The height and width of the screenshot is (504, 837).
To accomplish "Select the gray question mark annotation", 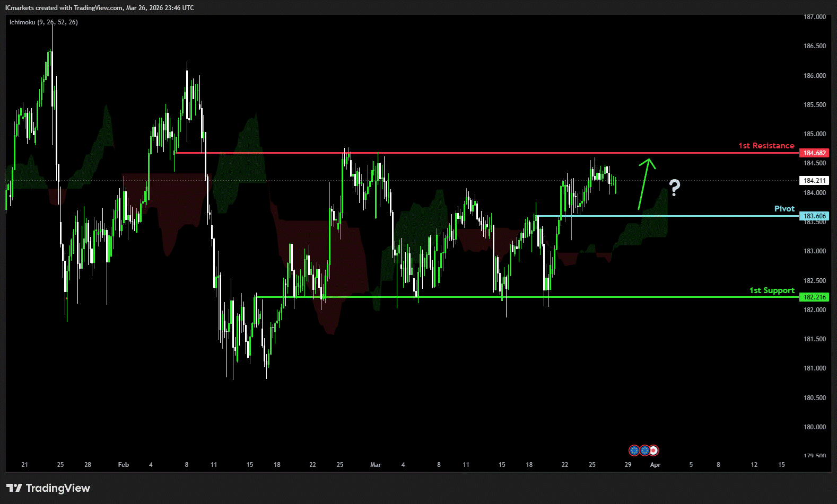I will tap(674, 188).
